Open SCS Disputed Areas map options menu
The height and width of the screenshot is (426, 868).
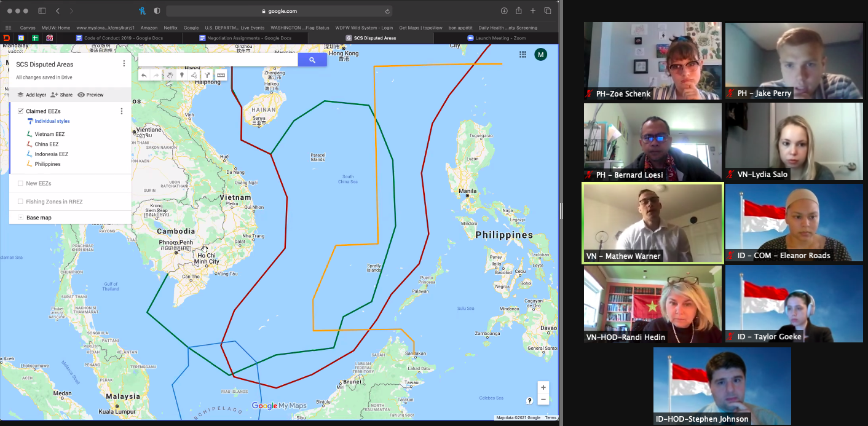point(124,64)
